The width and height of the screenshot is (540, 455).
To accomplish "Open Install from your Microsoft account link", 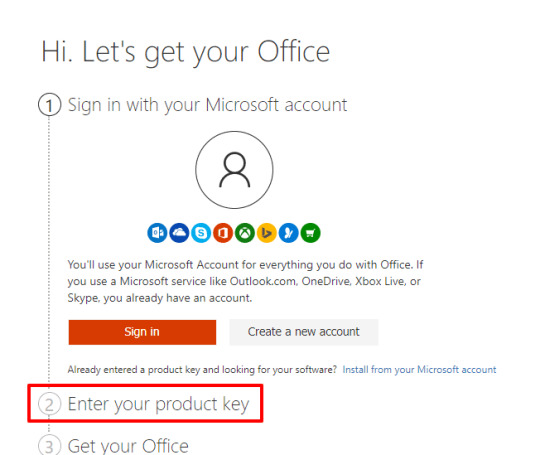I will coord(419,370).
